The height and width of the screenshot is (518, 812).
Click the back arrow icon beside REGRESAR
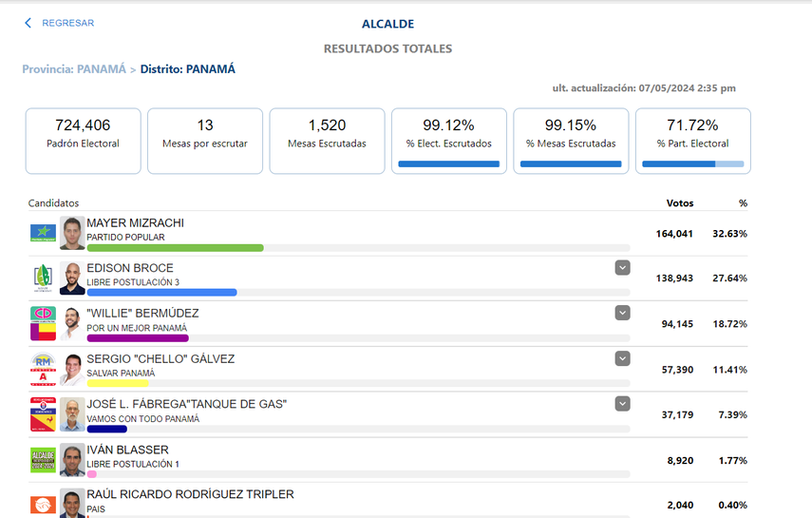28,23
